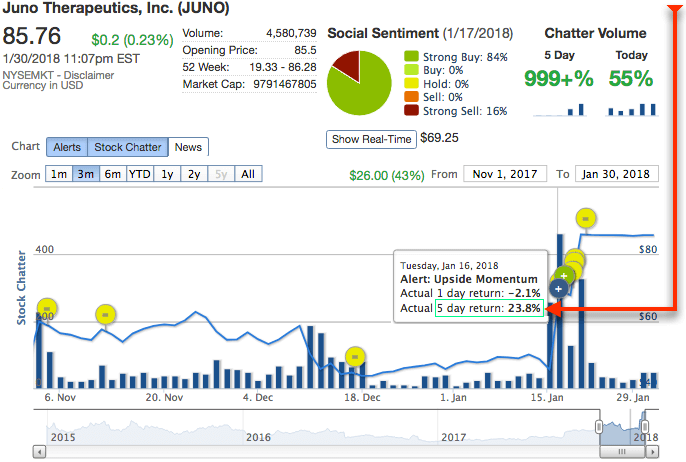
Task: Edit the From date field
Action: click(x=505, y=174)
